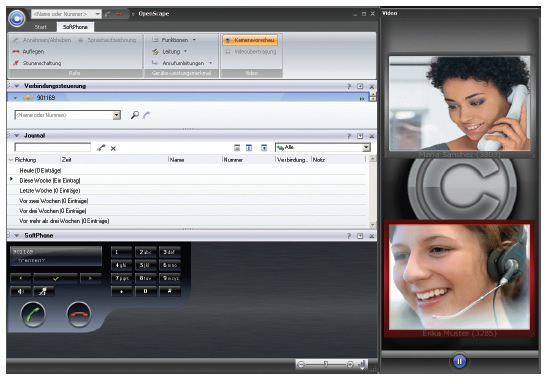The height and width of the screenshot is (384, 546).
Task: Click the round green call button
Action: coord(33,314)
